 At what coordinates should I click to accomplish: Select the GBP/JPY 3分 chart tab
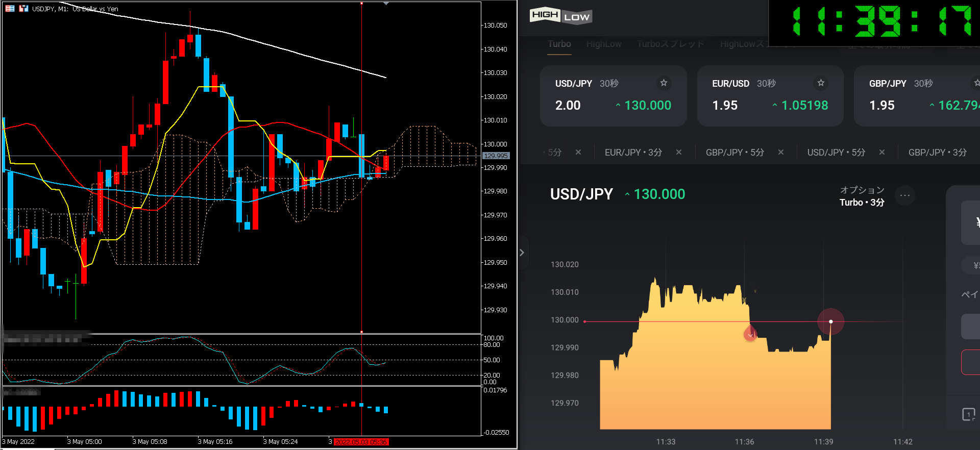pyautogui.click(x=937, y=152)
